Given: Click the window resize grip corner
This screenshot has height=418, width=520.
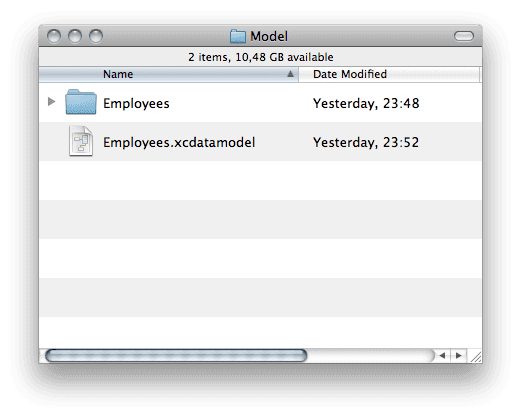Looking at the screenshot, I should pyautogui.click(x=475, y=356).
